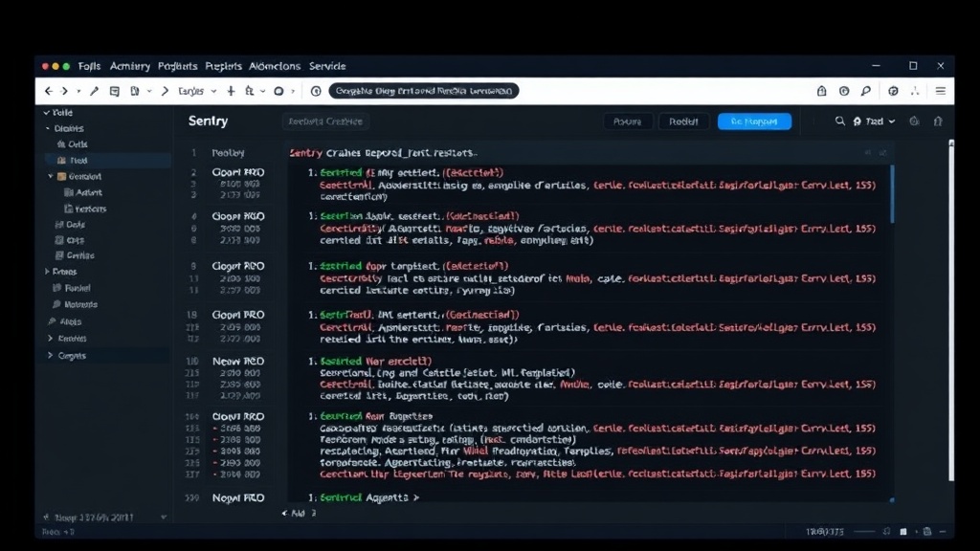
Task: Select the 'Nopal PRO' entry ending the list
Action: pos(238,497)
